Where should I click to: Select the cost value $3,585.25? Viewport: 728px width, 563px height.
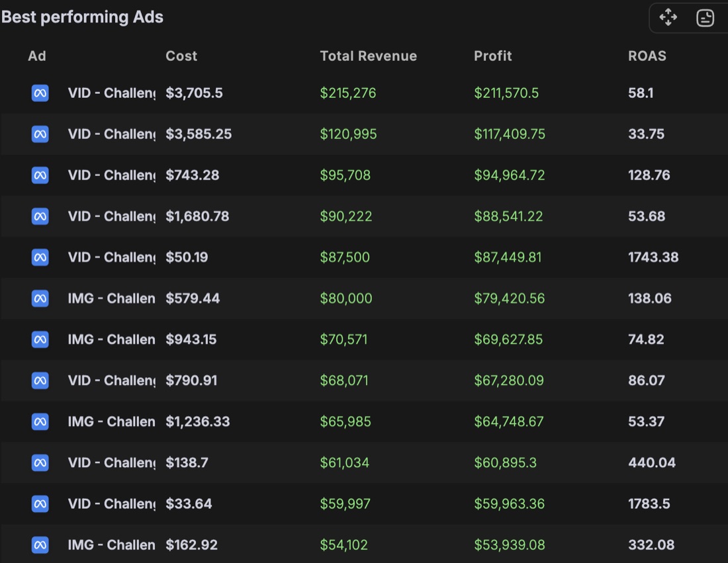[199, 134]
